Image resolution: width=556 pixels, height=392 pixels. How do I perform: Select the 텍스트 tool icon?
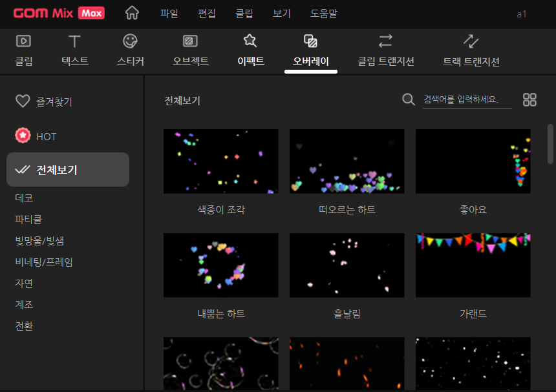click(x=74, y=41)
